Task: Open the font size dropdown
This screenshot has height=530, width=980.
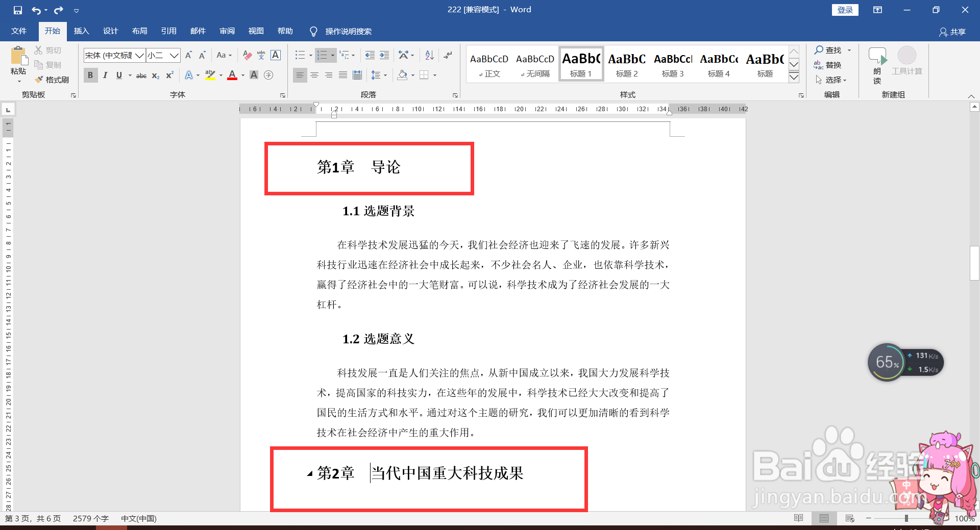Action: (174, 55)
